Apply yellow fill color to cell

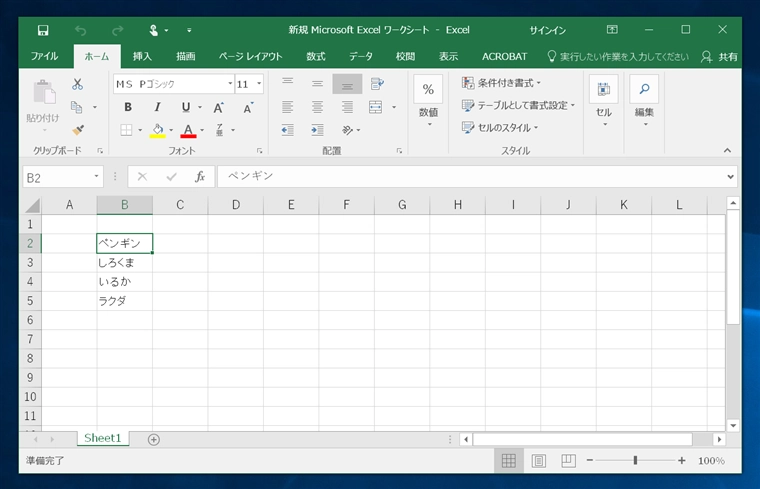[x=158, y=130]
